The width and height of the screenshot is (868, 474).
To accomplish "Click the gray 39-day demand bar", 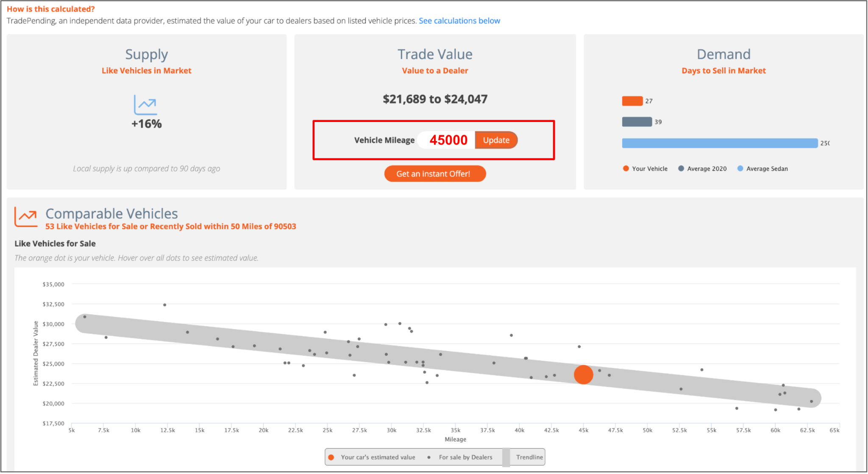I will 637,122.
